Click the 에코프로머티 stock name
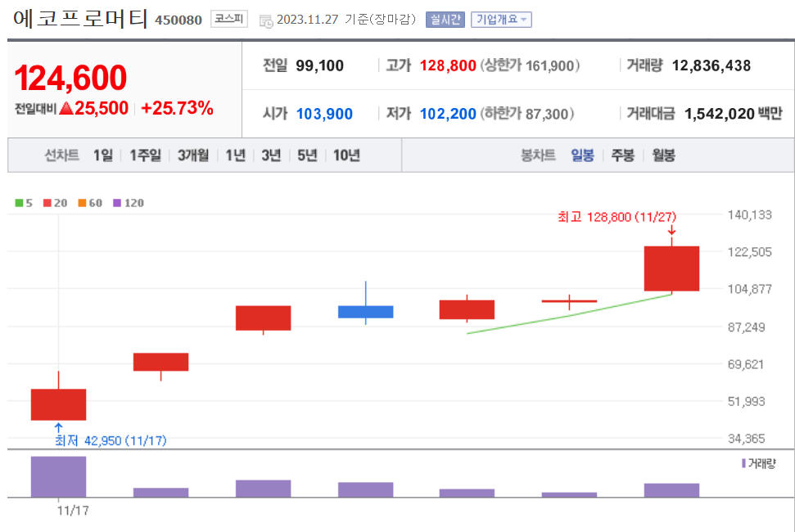The image size is (795, 532). click(x=80, y=19)
